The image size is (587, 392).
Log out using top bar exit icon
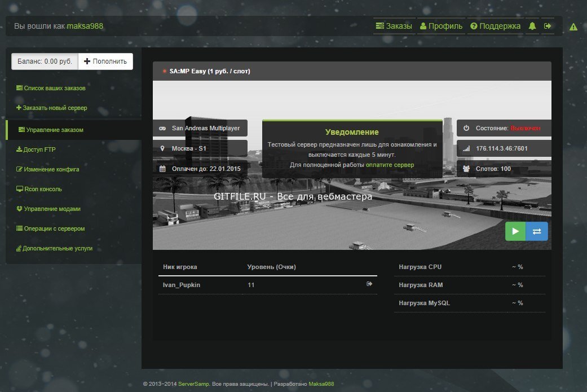548,26
